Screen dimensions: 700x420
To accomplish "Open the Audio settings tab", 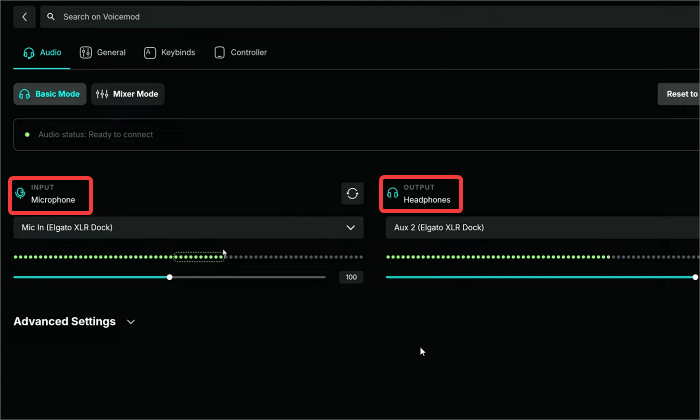I will [x=41, y=52].
